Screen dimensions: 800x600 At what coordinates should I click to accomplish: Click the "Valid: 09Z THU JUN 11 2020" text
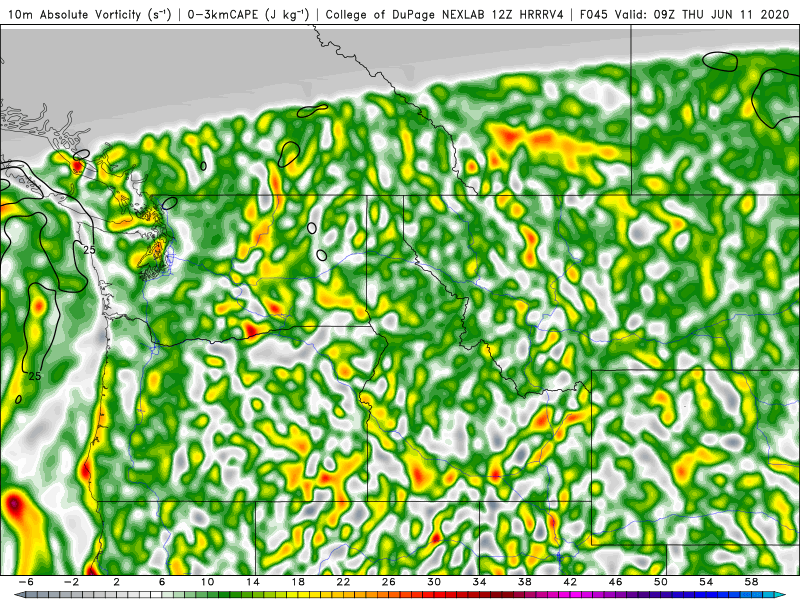[x=702, y=15]
